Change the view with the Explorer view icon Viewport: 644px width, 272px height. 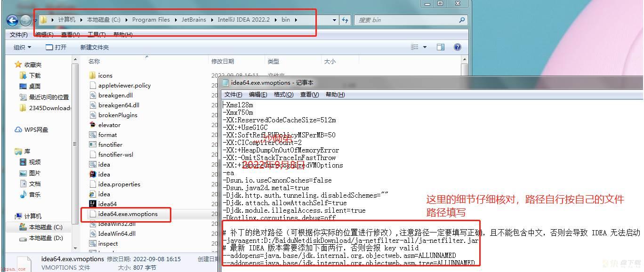coord(414,47)
